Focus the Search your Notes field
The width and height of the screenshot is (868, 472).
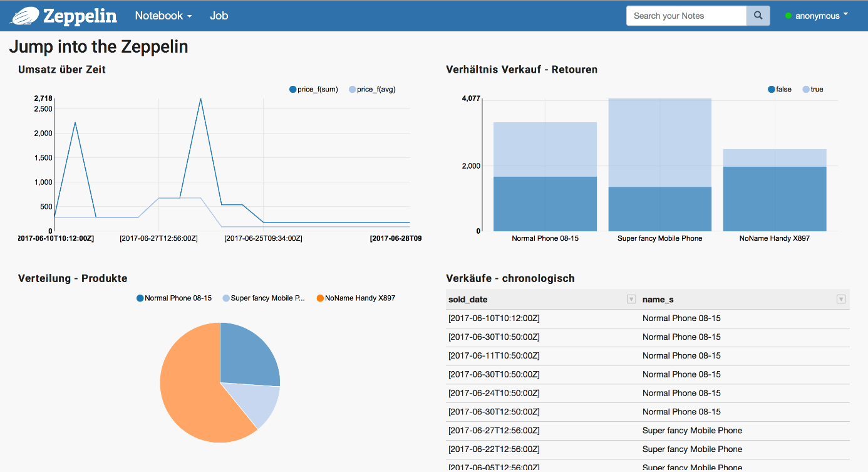[x=686, y=16]
